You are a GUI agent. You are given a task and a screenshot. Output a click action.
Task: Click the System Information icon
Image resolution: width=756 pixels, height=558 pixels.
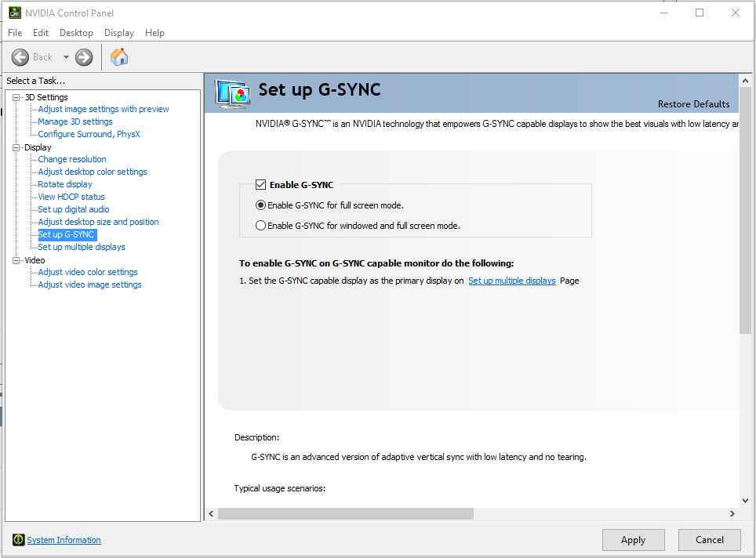[18, 540]
